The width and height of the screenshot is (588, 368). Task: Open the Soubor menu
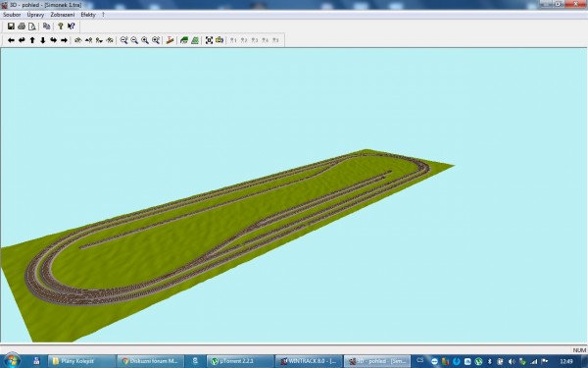tap(12, 15)
